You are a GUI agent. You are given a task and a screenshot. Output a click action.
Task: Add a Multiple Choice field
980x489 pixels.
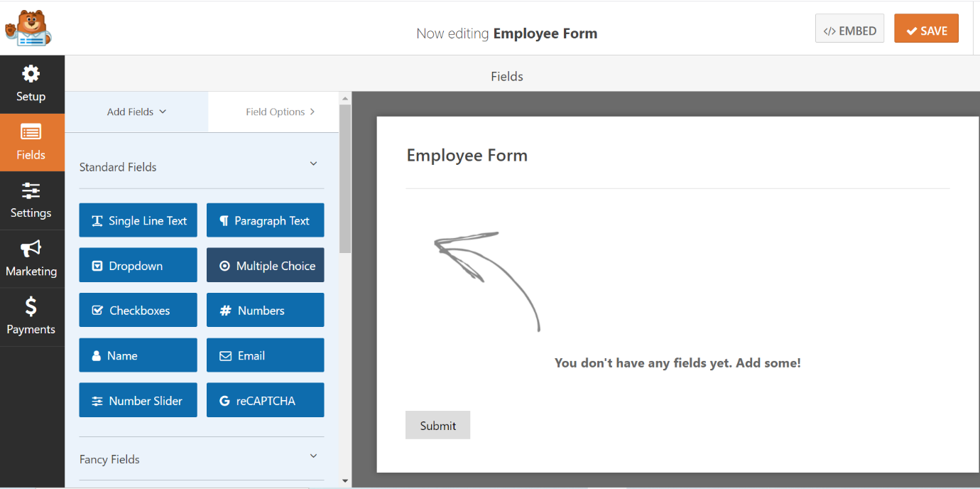tap(266, 265)
